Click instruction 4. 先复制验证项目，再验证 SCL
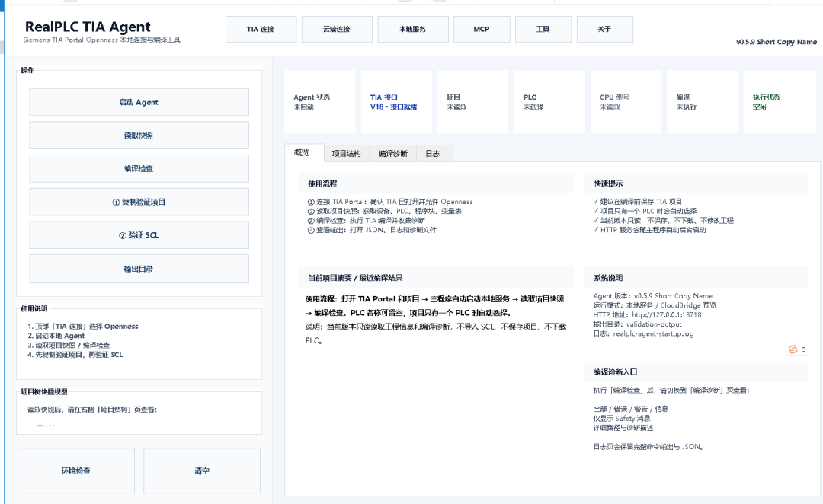 [75, 355]
